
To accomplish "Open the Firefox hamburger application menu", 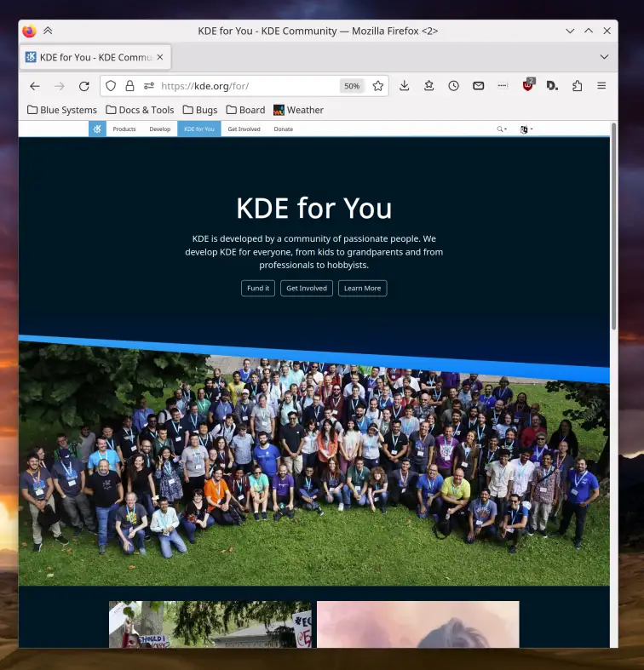I will (x=601, y=86).
